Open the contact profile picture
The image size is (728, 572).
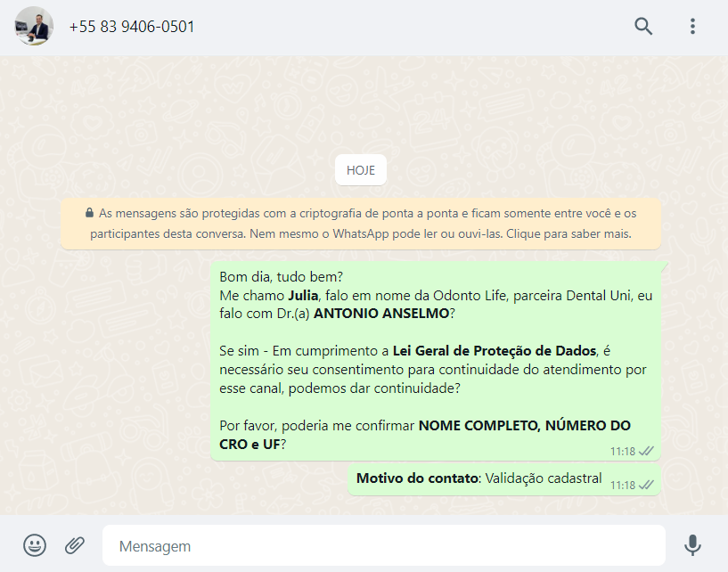(34, 26)
